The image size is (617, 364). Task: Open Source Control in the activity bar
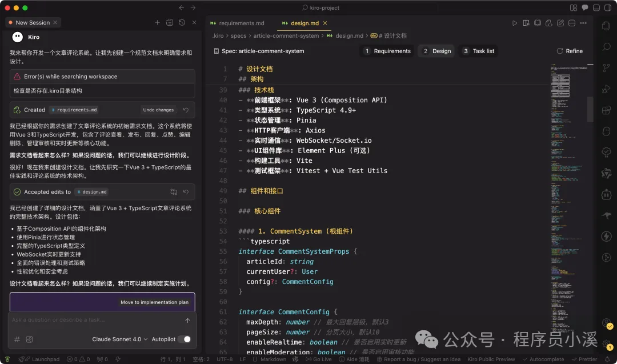pos(606,68)
